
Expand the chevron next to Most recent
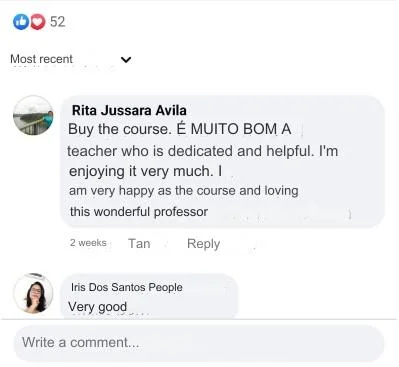(126, 60)
